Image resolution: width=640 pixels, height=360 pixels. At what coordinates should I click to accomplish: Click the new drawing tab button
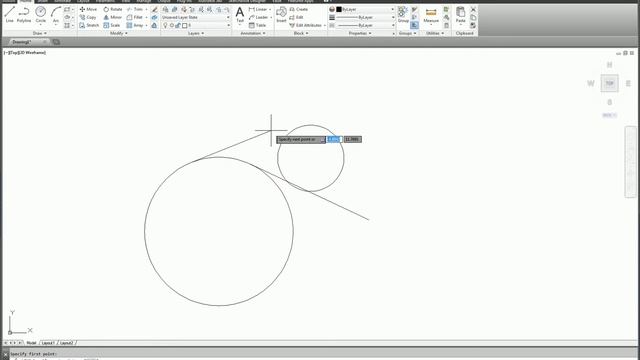click(56, 42)
